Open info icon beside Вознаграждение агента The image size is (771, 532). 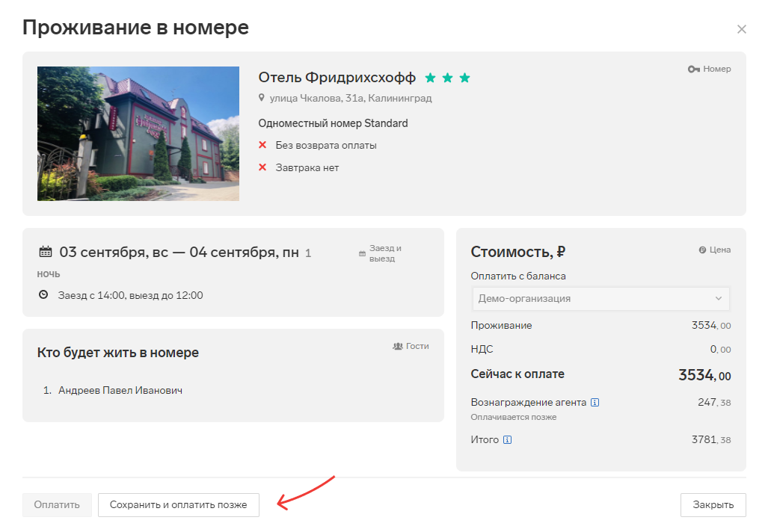pyautogui.click(x=595, y=402)
